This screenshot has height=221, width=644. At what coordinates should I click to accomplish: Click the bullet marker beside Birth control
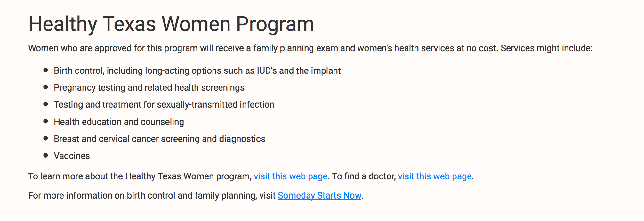click(x=45, y=70)
